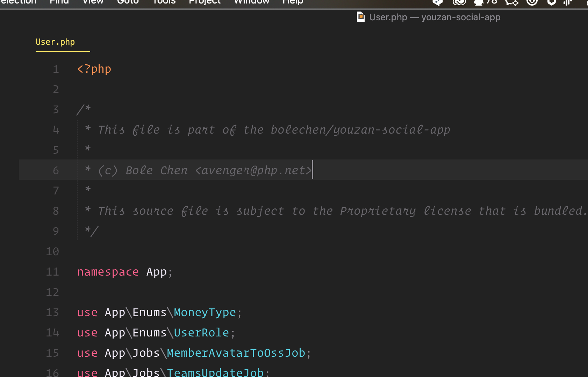
Task: Open the Window menu
Action: [x=252, y=2]
